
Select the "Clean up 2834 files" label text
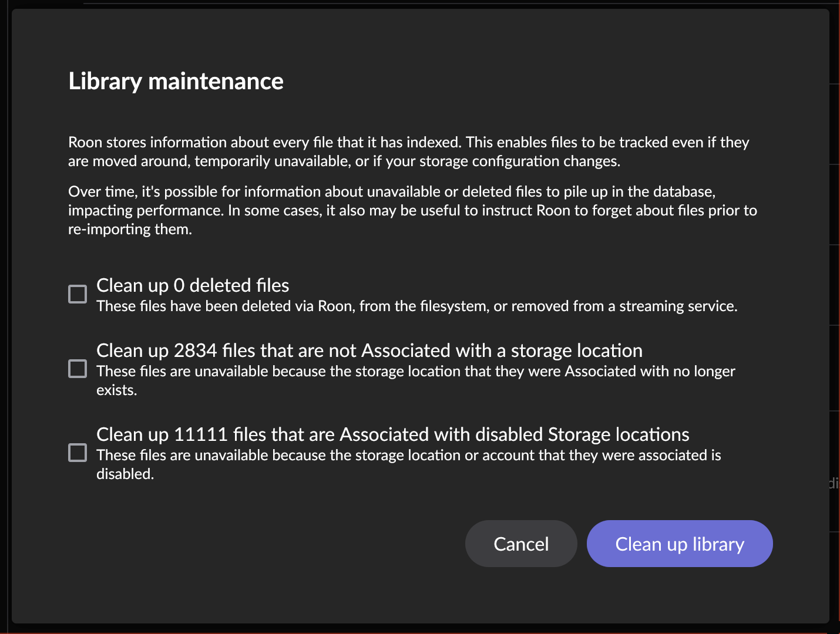point(369,350)
